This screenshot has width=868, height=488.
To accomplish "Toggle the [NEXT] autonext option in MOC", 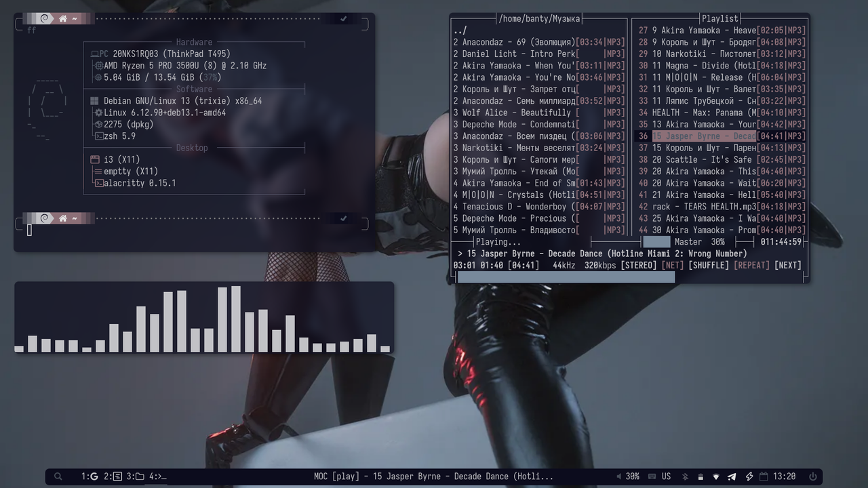I will click(788, 265).
